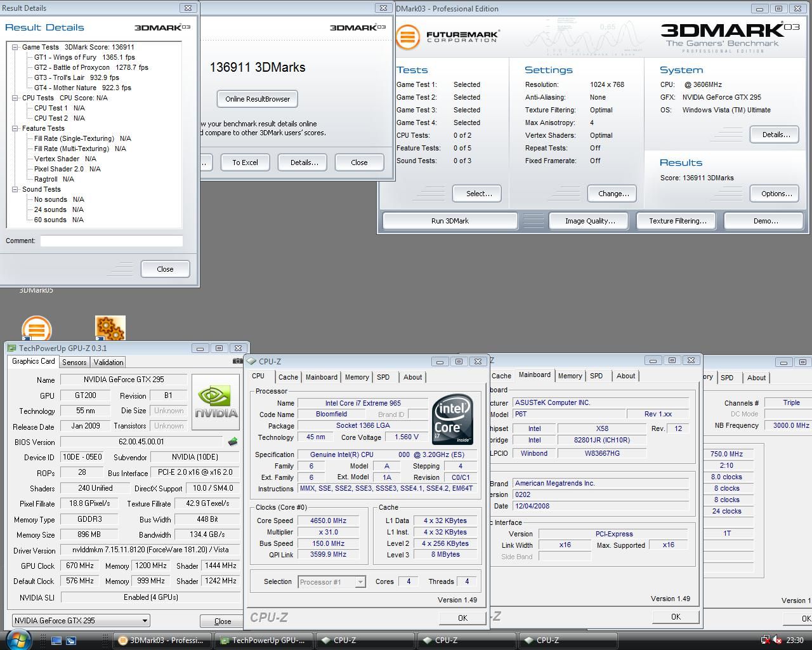The width and height of the screenshot is (812, 650).
Task: Collapse the Feature Tests tree node
Action: click(15, 128)
